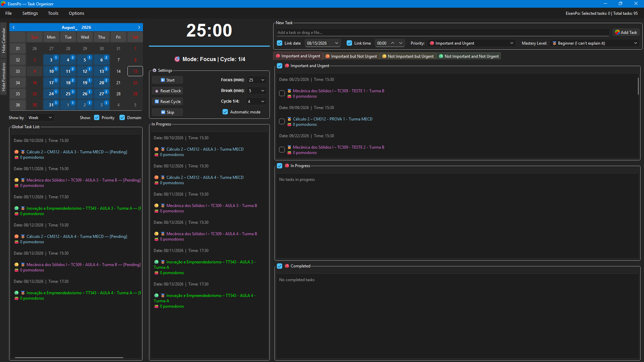Click medal icon of TESTE 1 task
Viewport: 644px width, 362px height.
coord(289,91)
